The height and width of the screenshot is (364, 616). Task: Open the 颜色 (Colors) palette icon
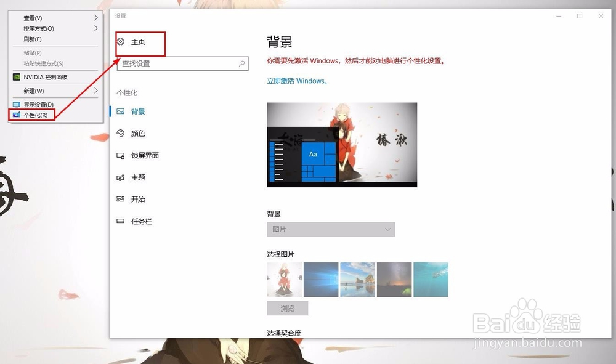tap(120, 133)
